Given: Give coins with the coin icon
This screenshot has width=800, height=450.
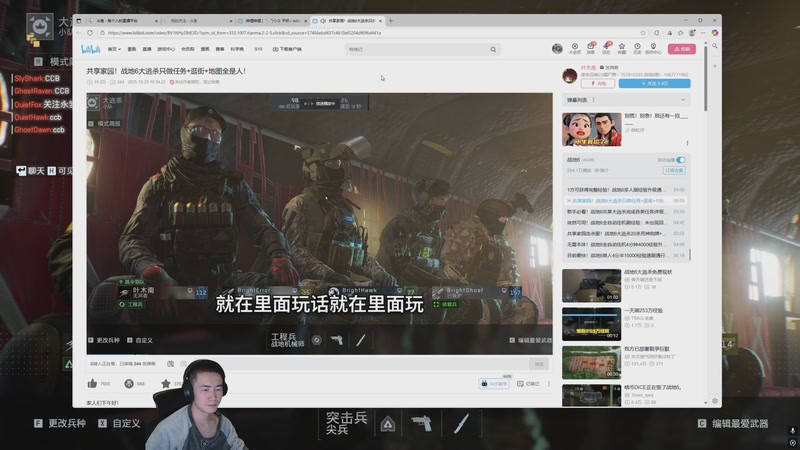Looking at the screenshot, I should point(129,383).
